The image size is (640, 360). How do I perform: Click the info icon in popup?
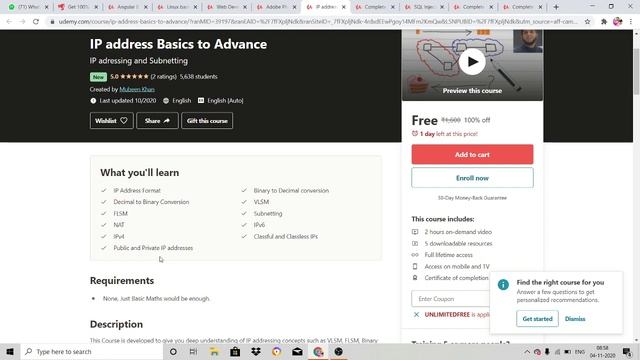click(x=503, y=284)
